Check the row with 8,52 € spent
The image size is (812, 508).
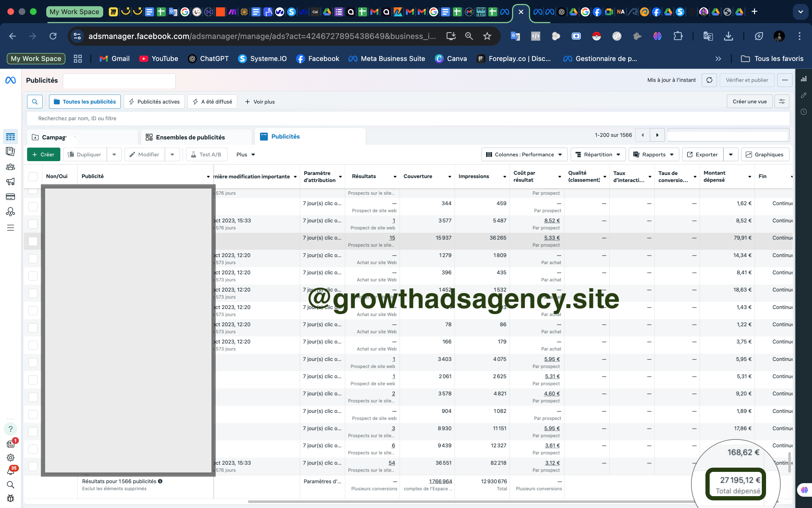point(33,224)
